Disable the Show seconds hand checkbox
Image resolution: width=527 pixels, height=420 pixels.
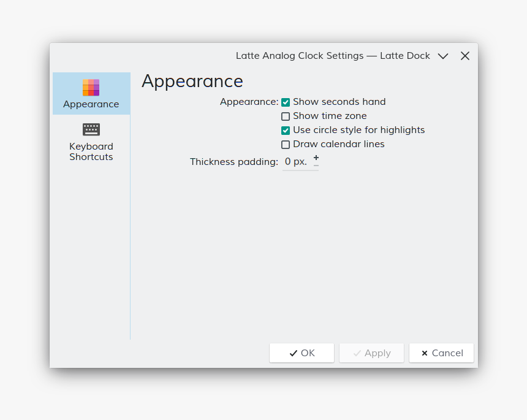tap(286, 102)
